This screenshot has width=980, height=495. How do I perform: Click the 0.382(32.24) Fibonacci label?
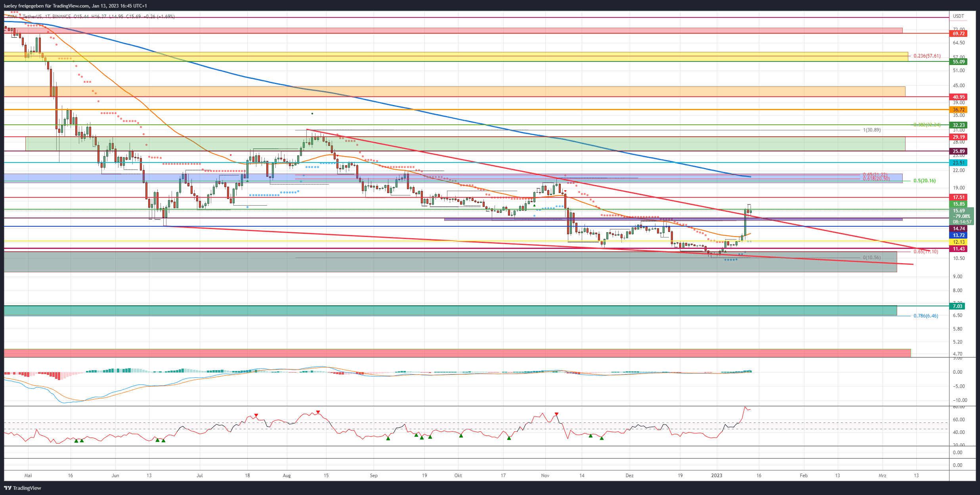[x=927, y=125]
